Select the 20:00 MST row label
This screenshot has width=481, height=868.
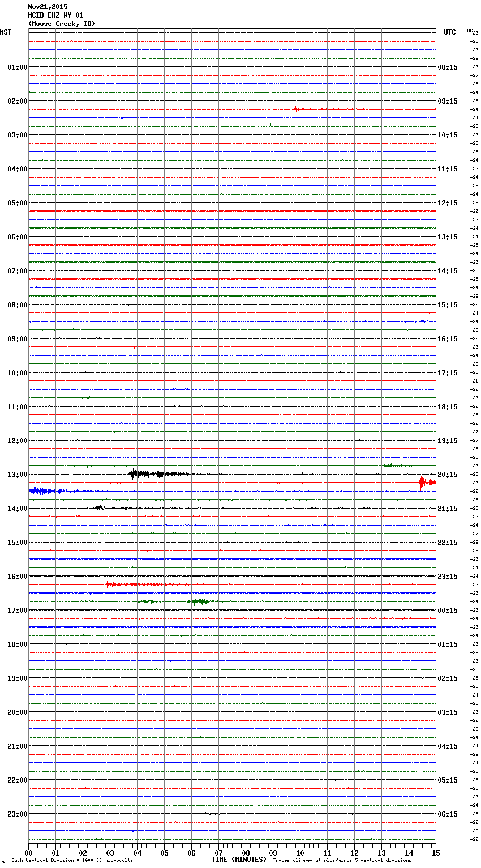click(17, 712)
